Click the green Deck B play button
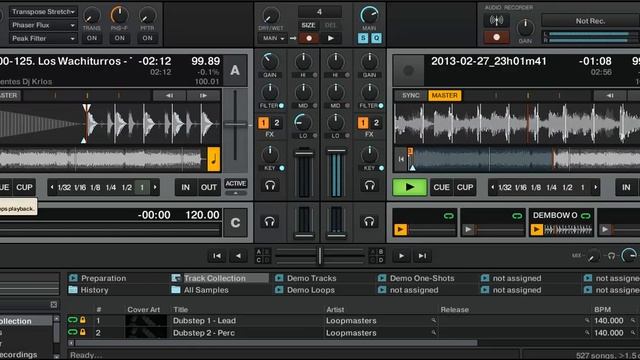640x360 pixels. click(409, 187)
